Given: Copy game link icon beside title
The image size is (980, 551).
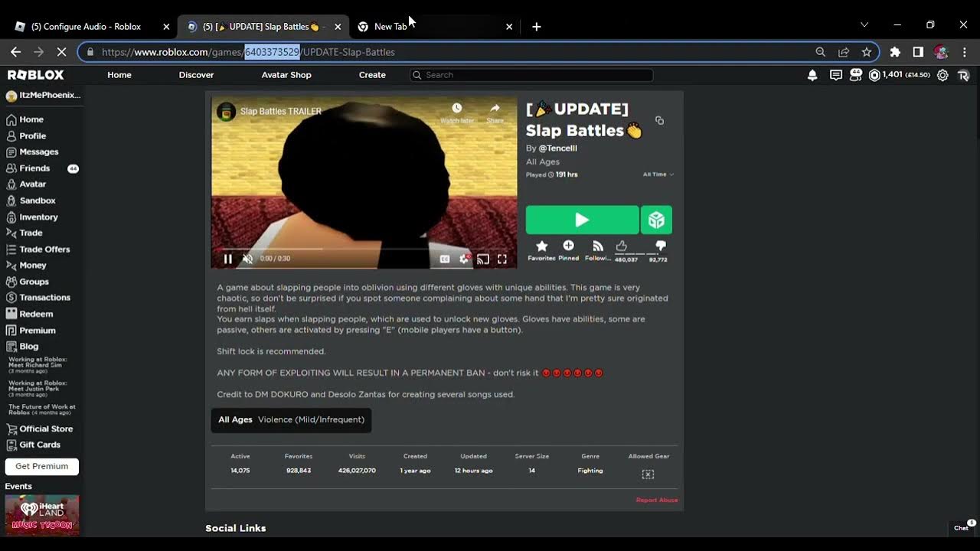Looking at the screenshot, I should pos(659,121).
